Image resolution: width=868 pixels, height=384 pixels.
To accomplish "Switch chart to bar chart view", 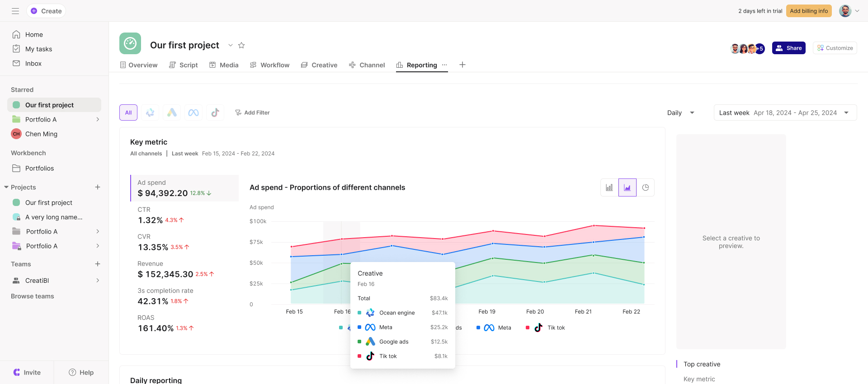I will pyautogui.click(x=609, y=187).
